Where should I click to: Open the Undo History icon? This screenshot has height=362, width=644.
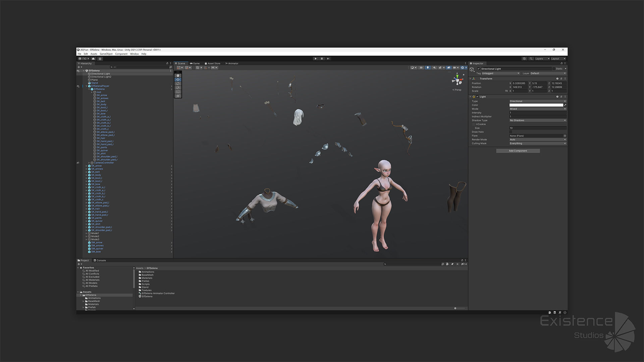pyautogui.click(x=525, y=59)
